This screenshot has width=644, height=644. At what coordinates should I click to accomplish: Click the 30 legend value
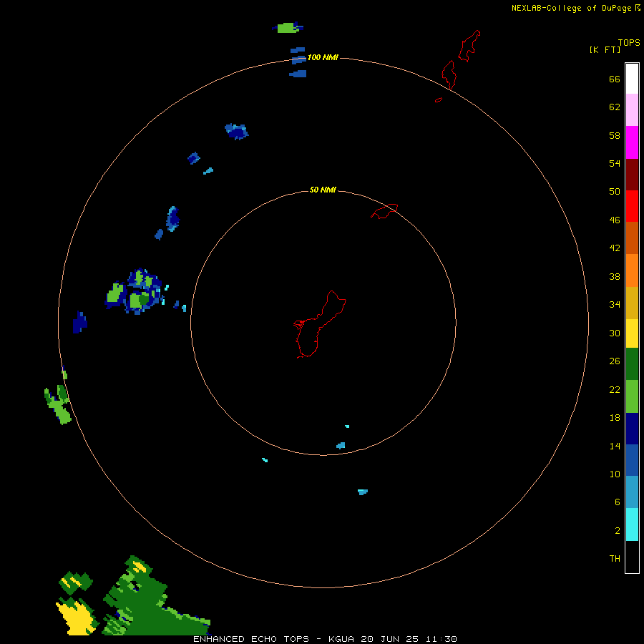[x=615, y=333]
